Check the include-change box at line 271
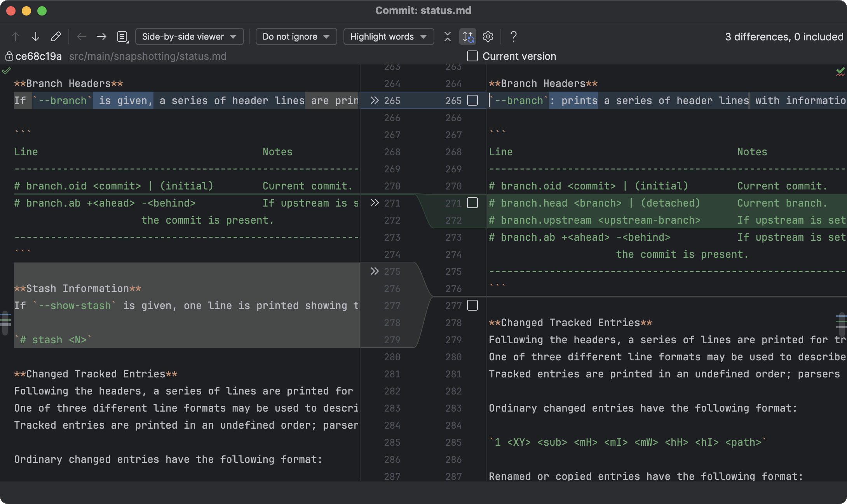Screen dimensions: 847x504 (x=473, y=203)
